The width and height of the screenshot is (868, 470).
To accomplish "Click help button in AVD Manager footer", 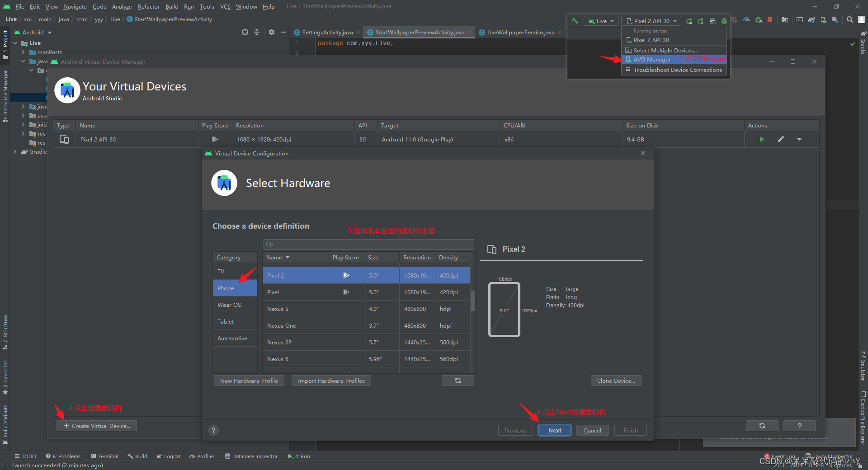I will pos(800,426).
